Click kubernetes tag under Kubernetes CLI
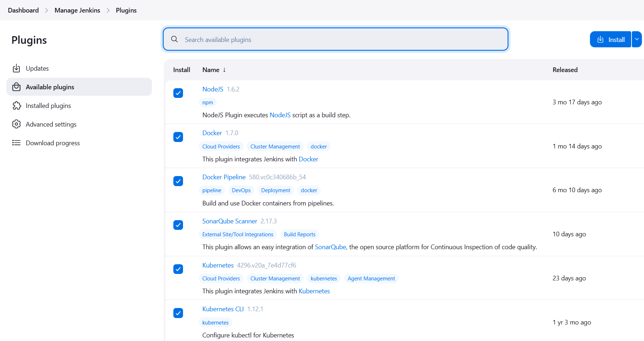 coord(215,323)
